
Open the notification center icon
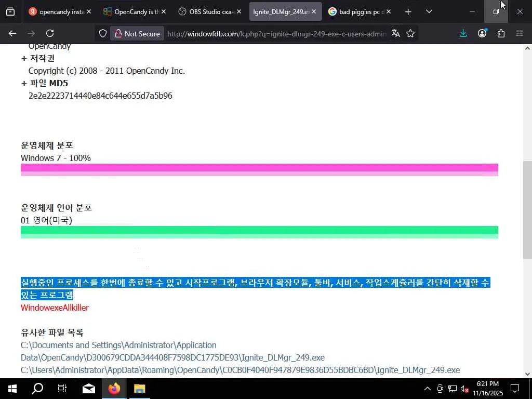tap(515, 389)
